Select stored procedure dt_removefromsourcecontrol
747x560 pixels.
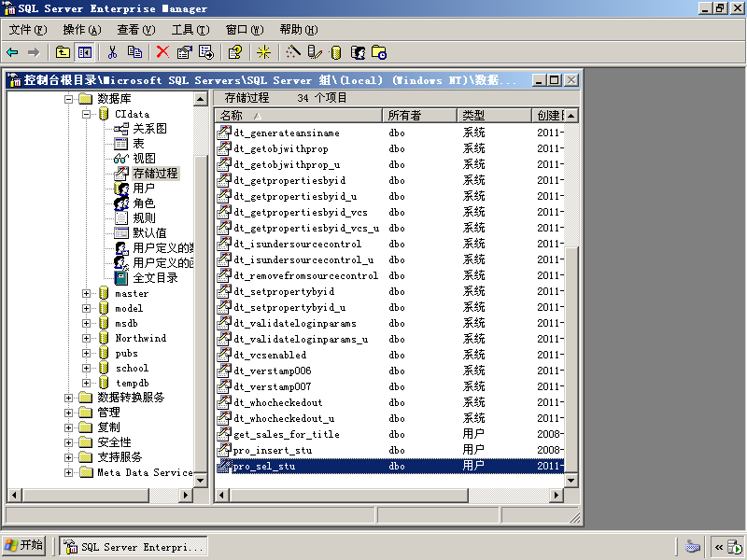305,275
